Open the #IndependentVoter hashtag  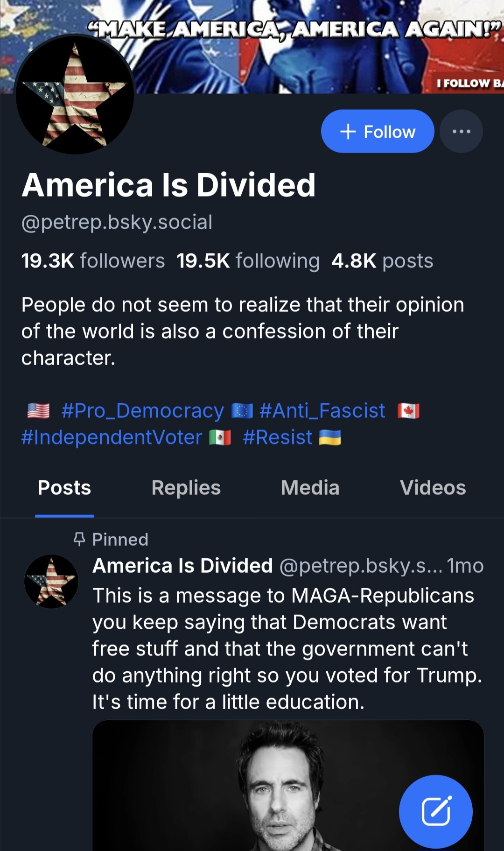(x=112, y=437)
